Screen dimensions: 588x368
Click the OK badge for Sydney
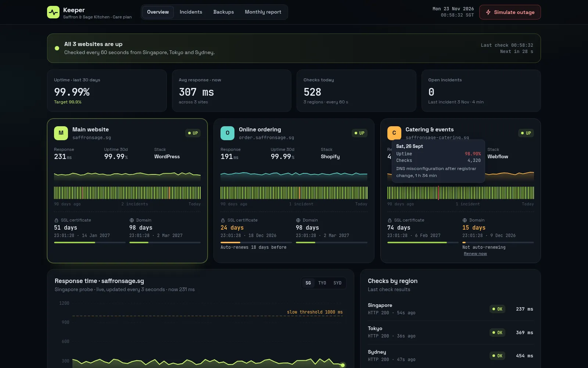point(497,356)
